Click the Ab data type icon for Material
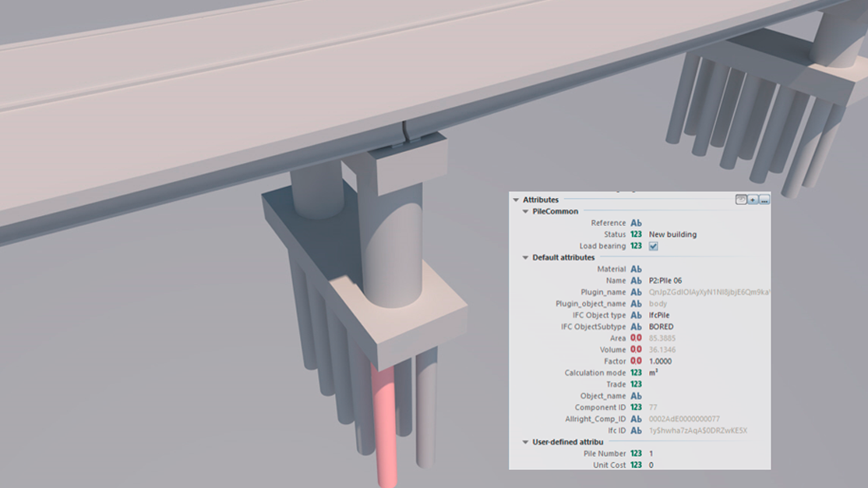This screenshot has width=868, height=488. pos(635,269)
